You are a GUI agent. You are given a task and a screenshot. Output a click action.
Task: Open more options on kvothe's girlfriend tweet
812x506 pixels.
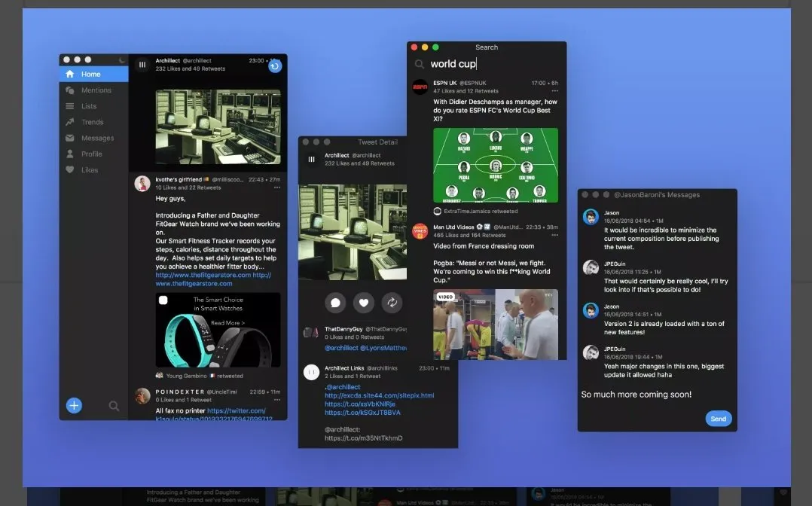[277, 187]
